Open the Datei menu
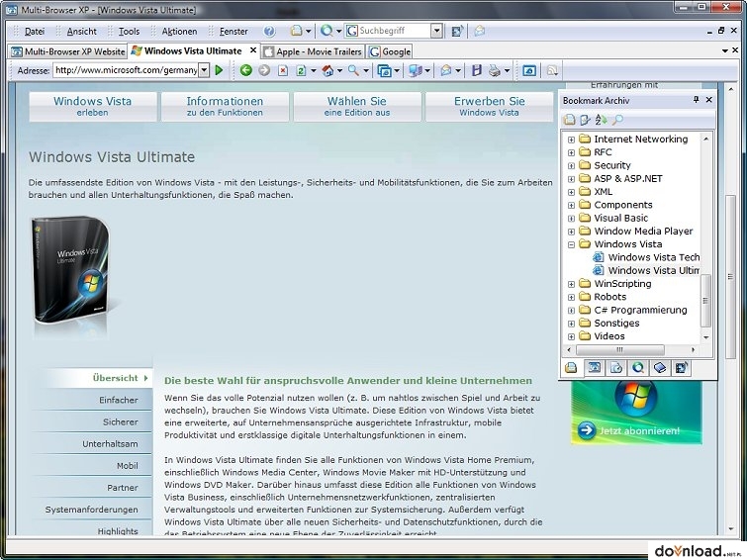747x560 pixels. (x=35, y=32)
